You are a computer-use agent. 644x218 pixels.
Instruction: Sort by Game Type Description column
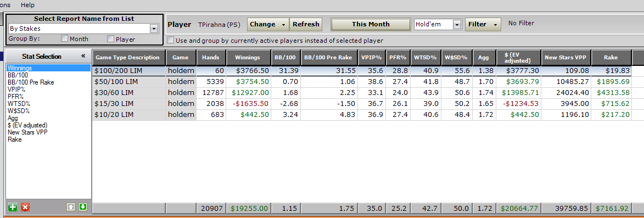[x=129, y=58]
